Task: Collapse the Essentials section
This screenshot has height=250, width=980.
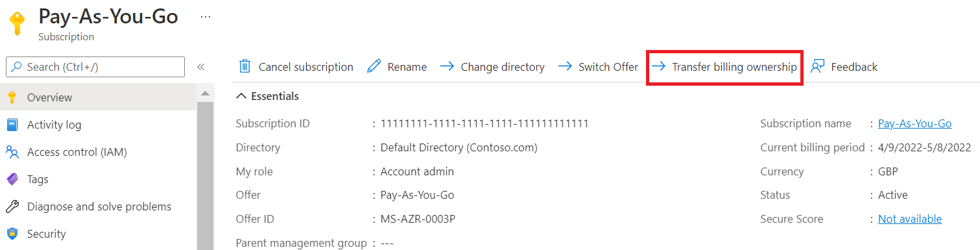Action: (x=267, y=96)
